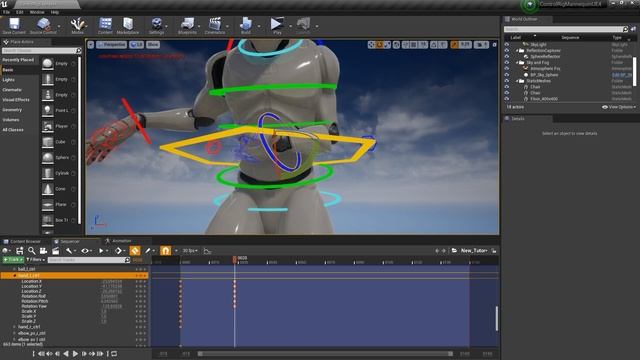Open the viewport options dropdown arrow

pyautogui.click(x=91, y=45)
